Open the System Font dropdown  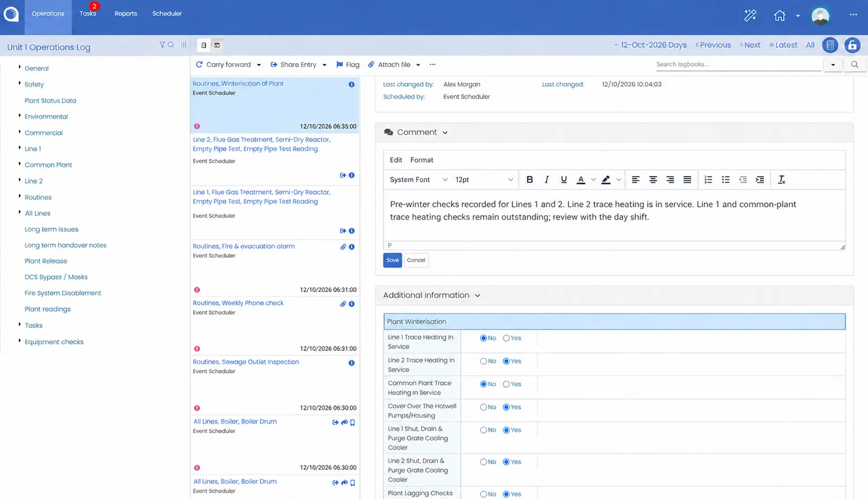pyautogui.click(x=418, y=180)
